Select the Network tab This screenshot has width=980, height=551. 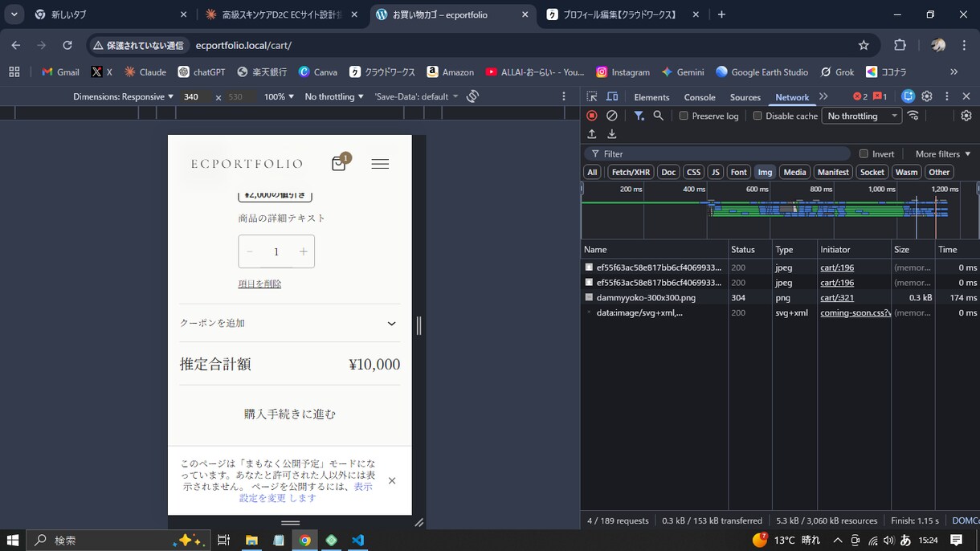(x=792, y=97)
